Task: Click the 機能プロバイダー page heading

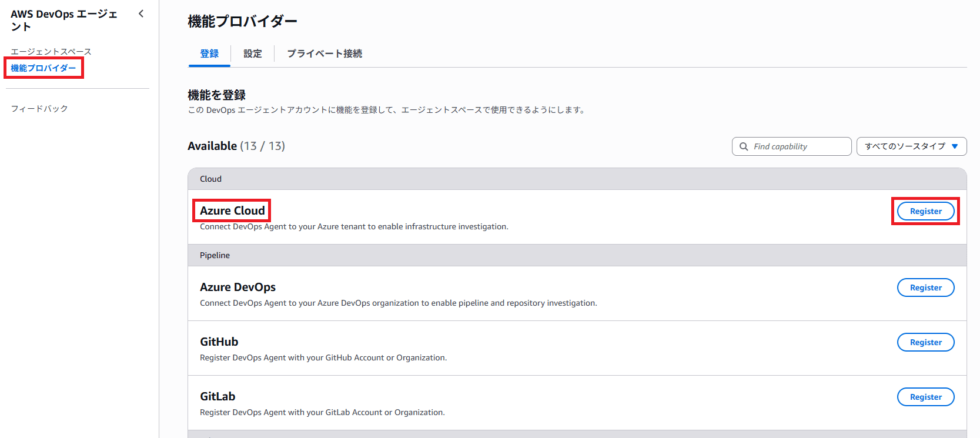Action: 242,21
